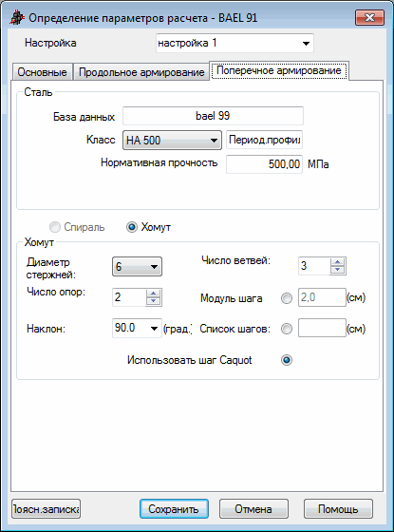Open the Настройка dropdown list
This screenshot has height=532, width=394.
pos(235,43)
